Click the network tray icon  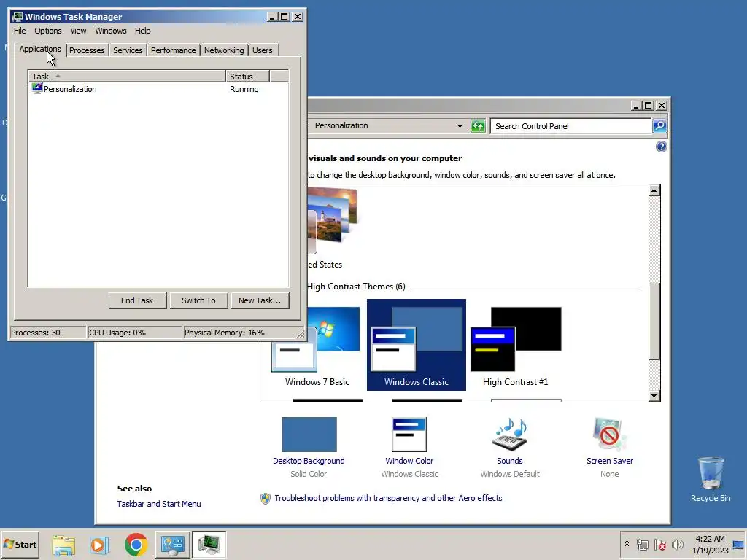(643, 544)
